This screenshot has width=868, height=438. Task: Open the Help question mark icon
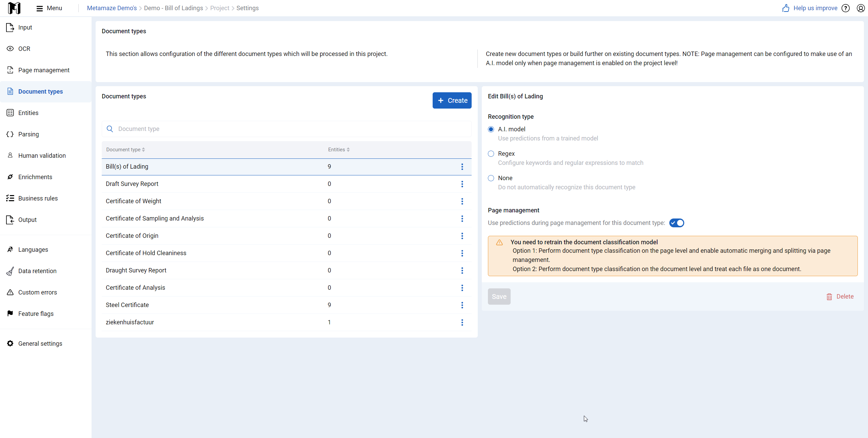click(x=846, y=8)
